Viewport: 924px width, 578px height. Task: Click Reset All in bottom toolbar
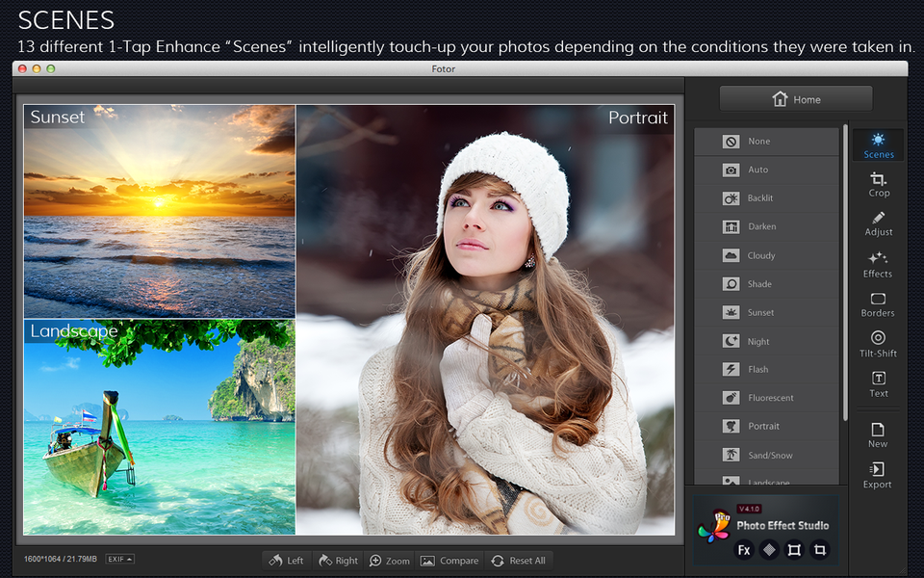(518, 561)
